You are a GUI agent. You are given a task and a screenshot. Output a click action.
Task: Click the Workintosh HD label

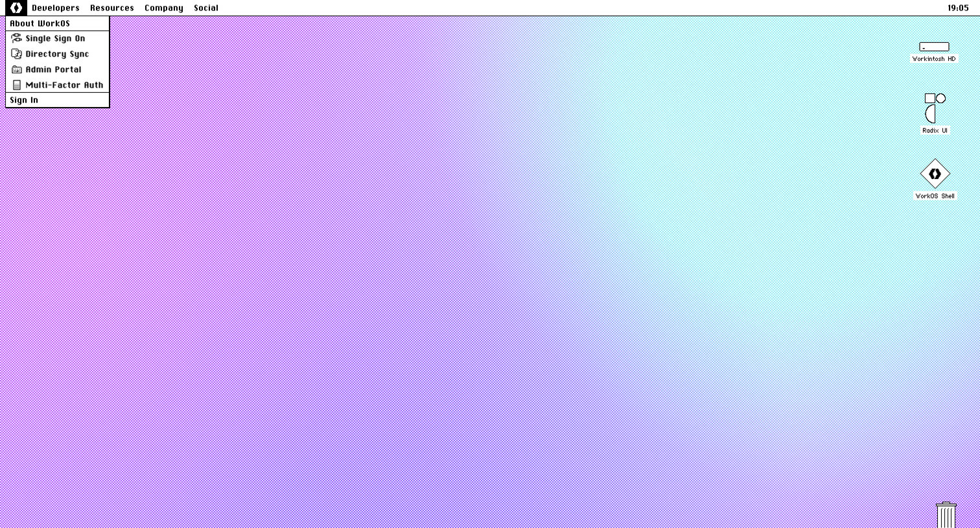tap(934, 59)
